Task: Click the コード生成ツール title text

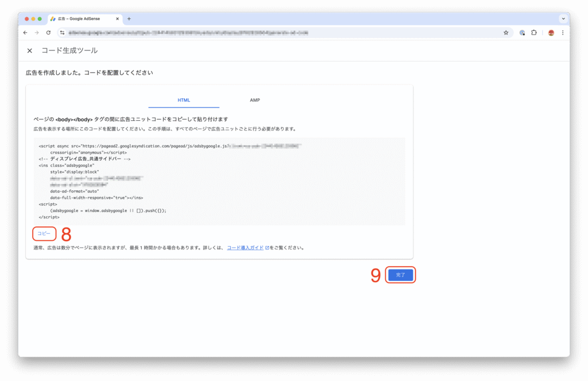Action: pos(69,51)
